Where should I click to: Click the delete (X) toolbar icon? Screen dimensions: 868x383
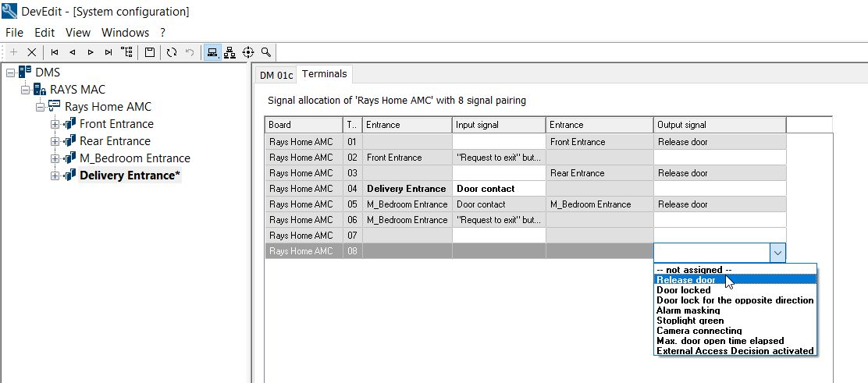[32, 52]
